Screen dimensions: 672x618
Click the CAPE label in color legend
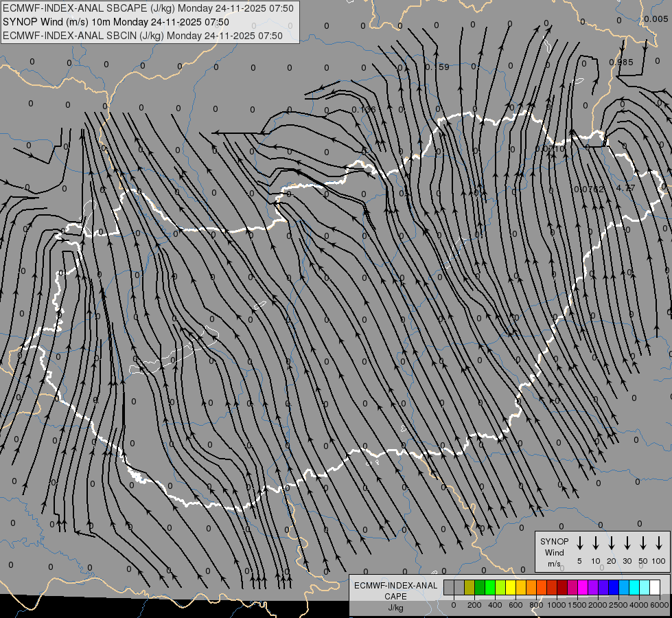click(395, 597)
